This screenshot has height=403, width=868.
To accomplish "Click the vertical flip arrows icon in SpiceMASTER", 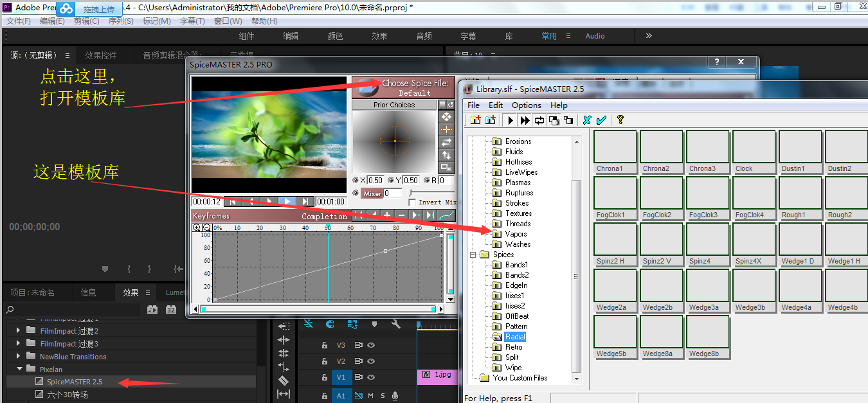I will 446,156.
